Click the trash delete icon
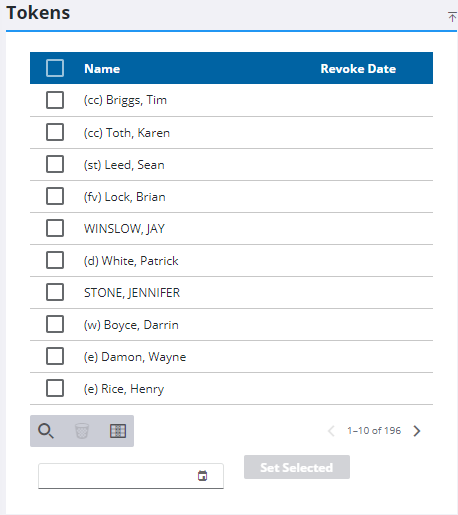 [82, 431]
